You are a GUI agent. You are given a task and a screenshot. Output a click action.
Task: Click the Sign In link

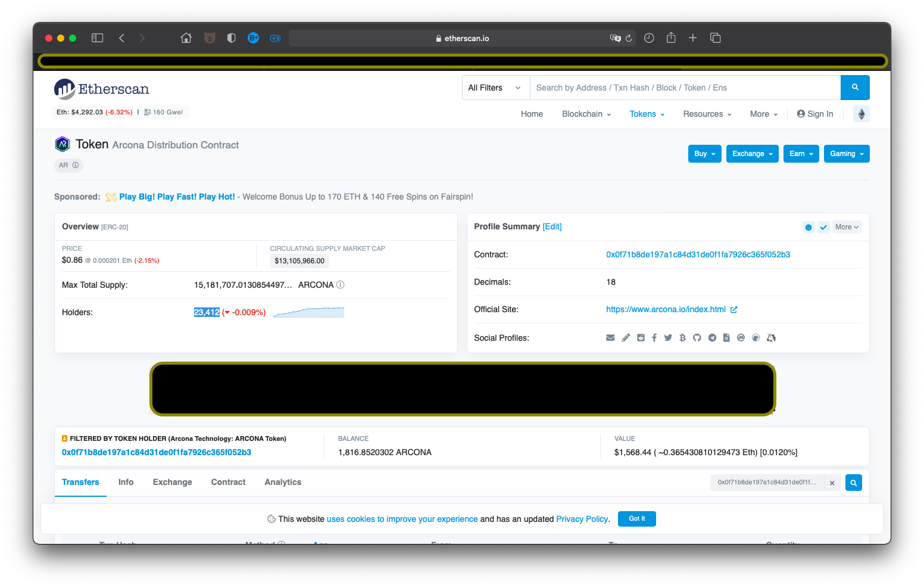[815, 114]
